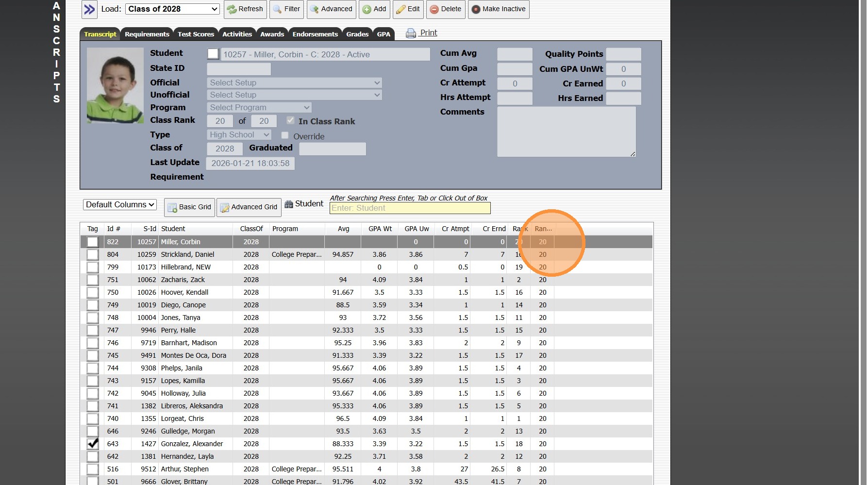Click the green Add plus icon
Screen dimensions: 868x485
pyautogui.click(x=367, y=9)
